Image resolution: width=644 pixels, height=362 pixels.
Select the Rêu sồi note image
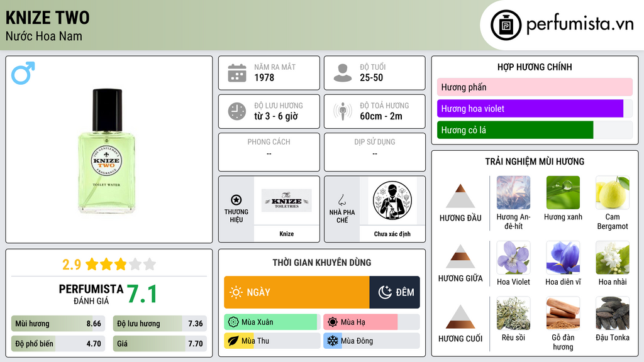[513, 313]
